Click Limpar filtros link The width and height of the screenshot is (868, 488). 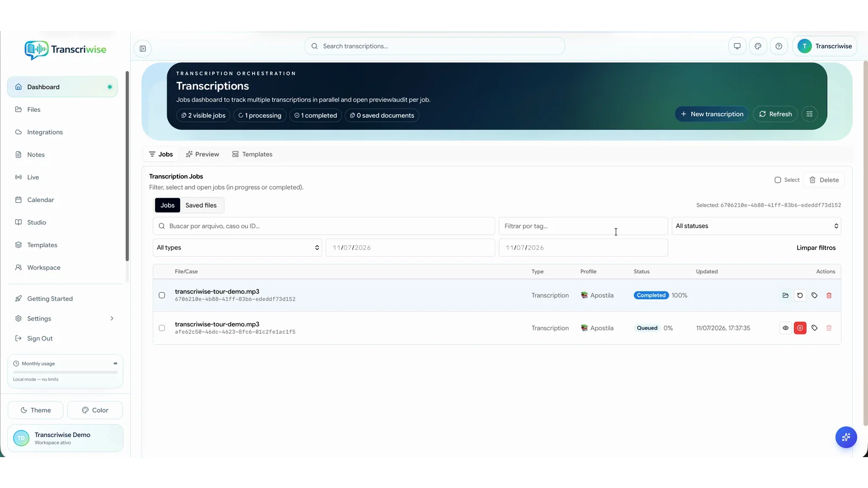point(816,248)
